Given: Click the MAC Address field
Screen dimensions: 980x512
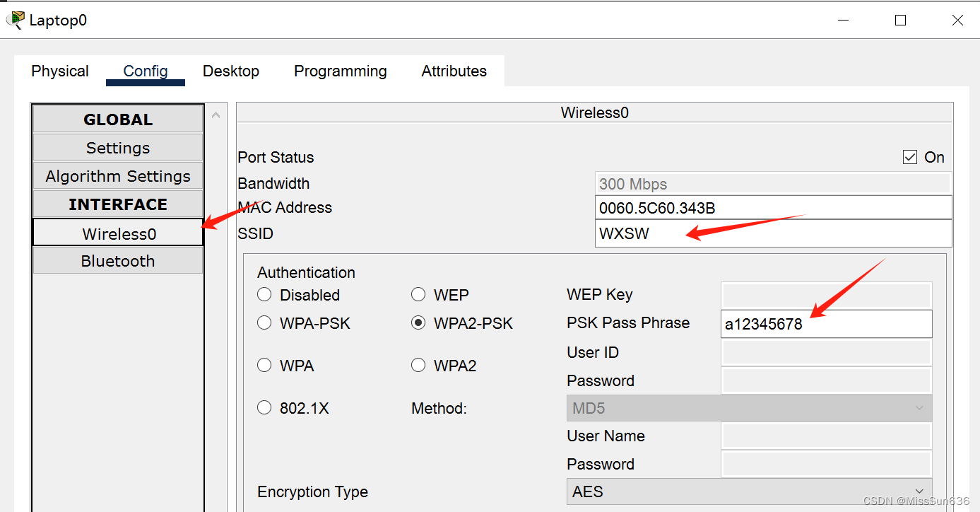Looking at the screenshot, I should pyautogui.click(x=774, y=208).
